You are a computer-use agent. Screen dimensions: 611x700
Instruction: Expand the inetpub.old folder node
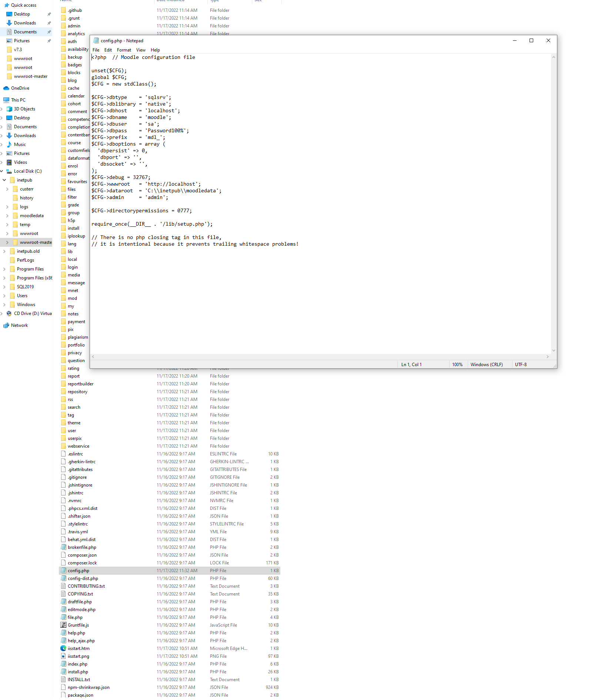click(x=4, y=251)
